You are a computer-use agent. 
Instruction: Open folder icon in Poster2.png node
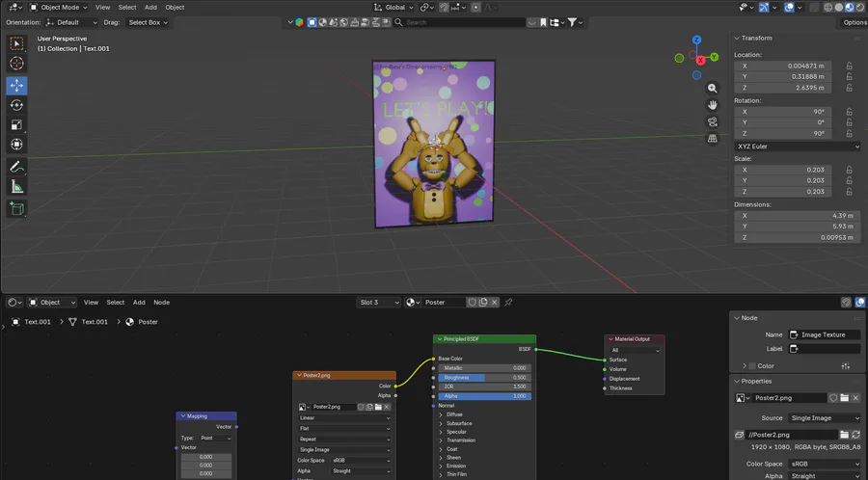click(x=378, y=407)
